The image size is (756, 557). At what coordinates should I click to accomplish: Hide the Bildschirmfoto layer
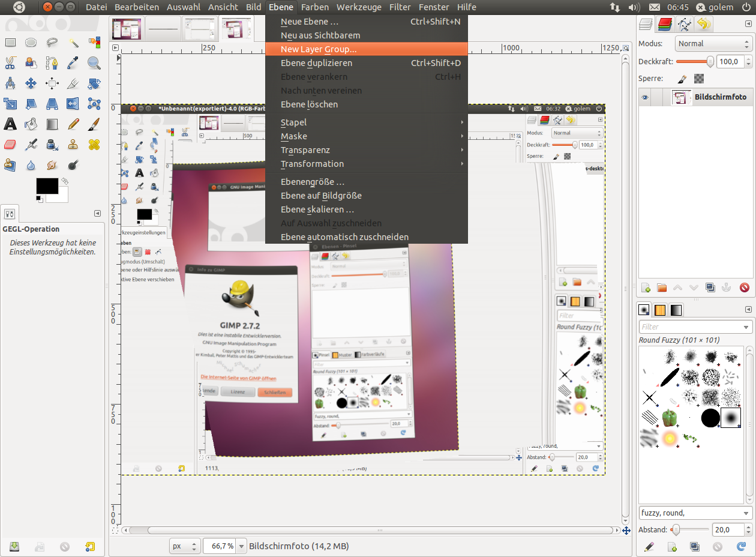point(645,97)
